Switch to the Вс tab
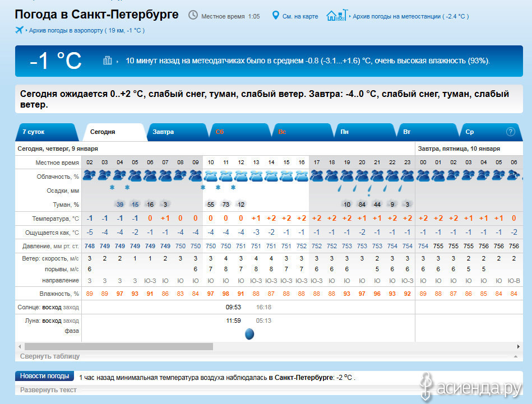This screenshot has height=404, width=532. click(302, 132)
